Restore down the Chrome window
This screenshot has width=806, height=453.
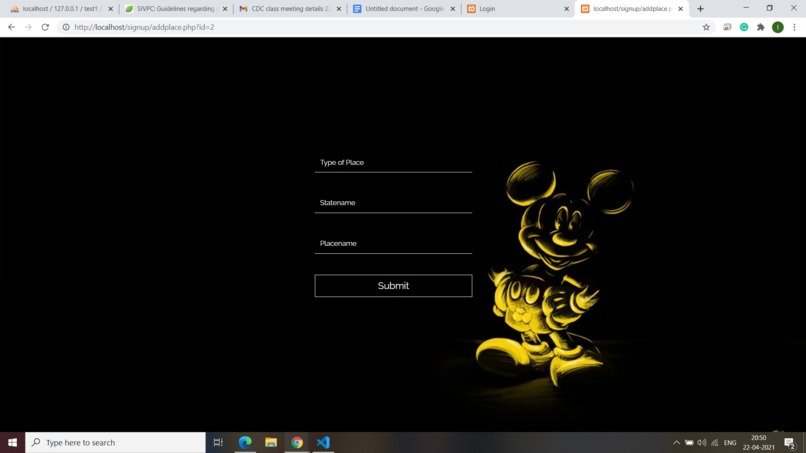pyautogui.click(x=770, y=8)
